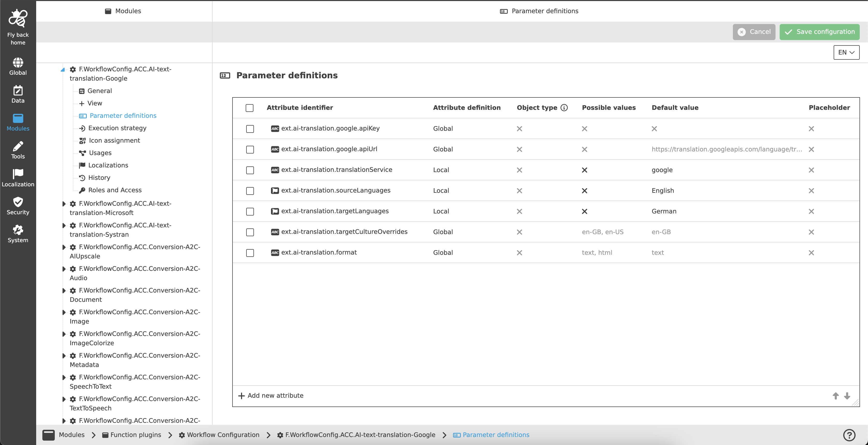Open the EN language dropdown
This screenshot has height=445, width=868.
tap(846, 52)
